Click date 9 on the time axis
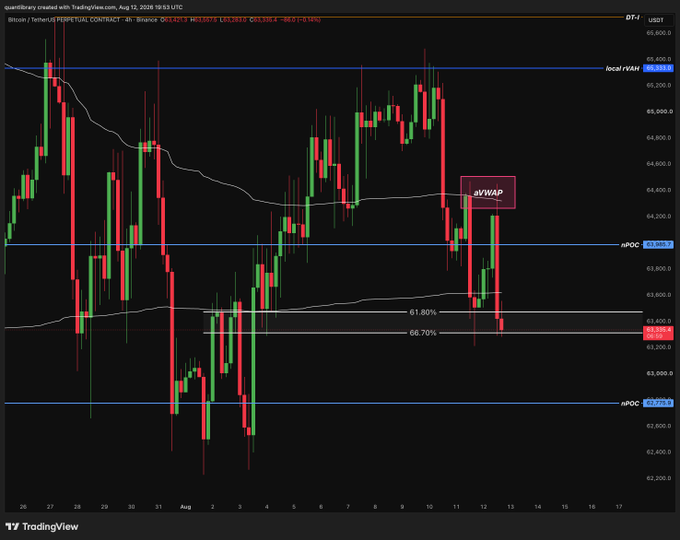 pos(402,507)
